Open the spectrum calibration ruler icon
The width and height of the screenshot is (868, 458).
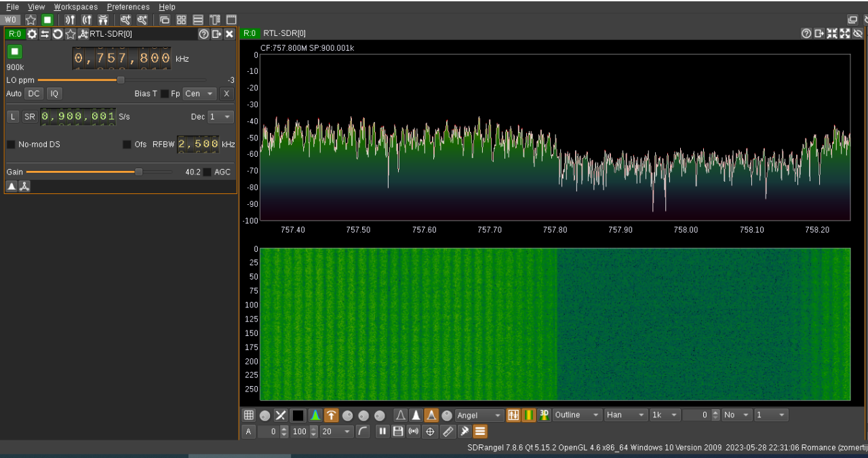coord(448,432)
